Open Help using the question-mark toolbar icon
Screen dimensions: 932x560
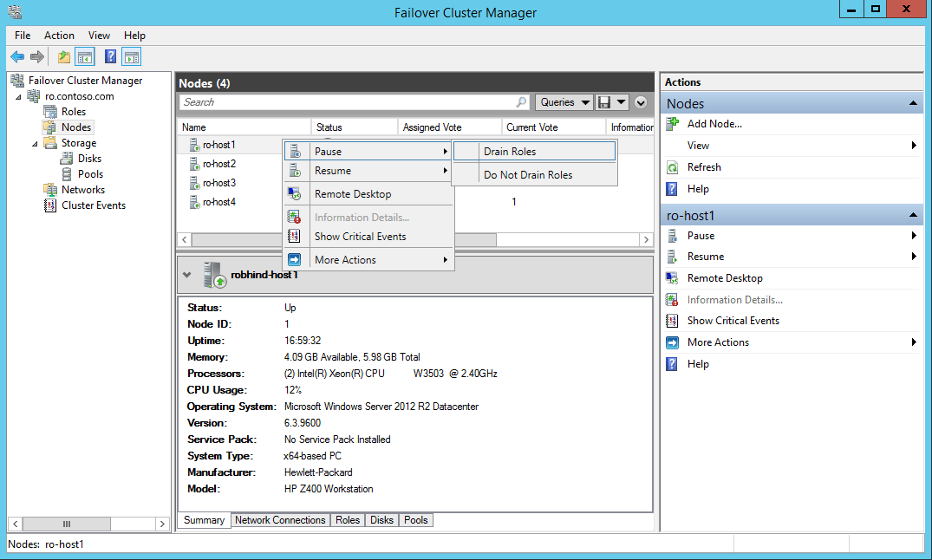[109, 55]
